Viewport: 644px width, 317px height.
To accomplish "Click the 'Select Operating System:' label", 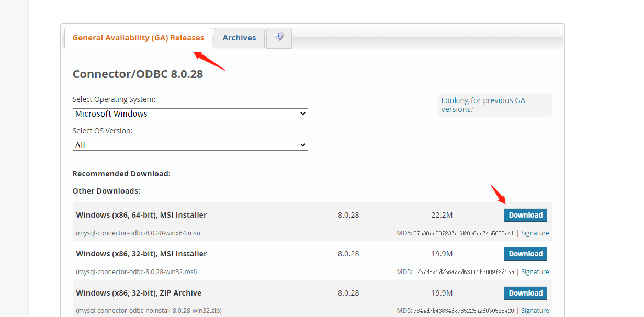I will click(x=114, y=99).
